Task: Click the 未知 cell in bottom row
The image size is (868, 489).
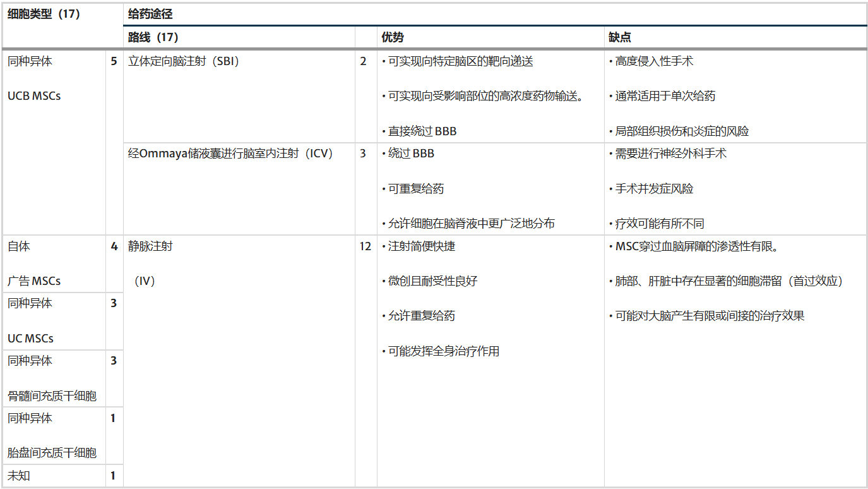Action: point(20,475)
